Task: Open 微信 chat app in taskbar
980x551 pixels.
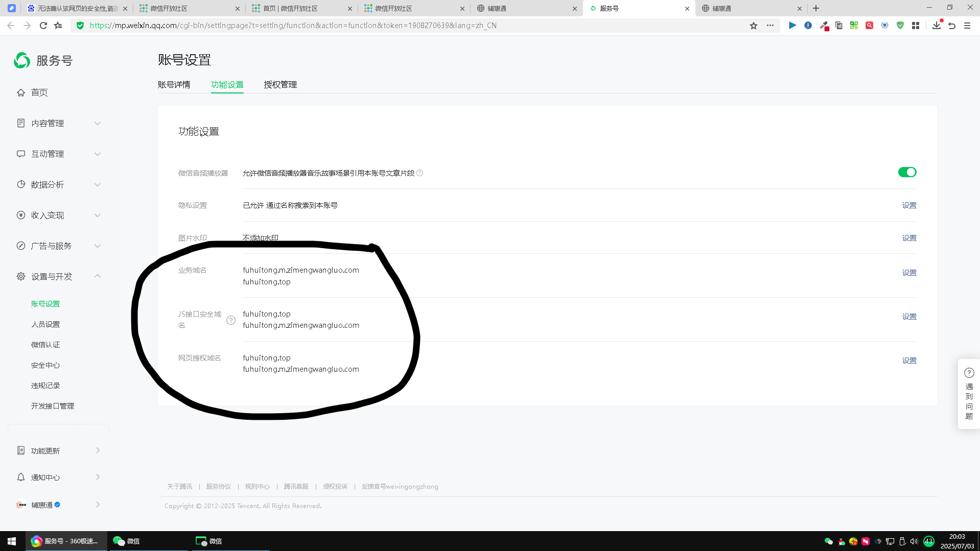Action: click(x=148, y=541)
